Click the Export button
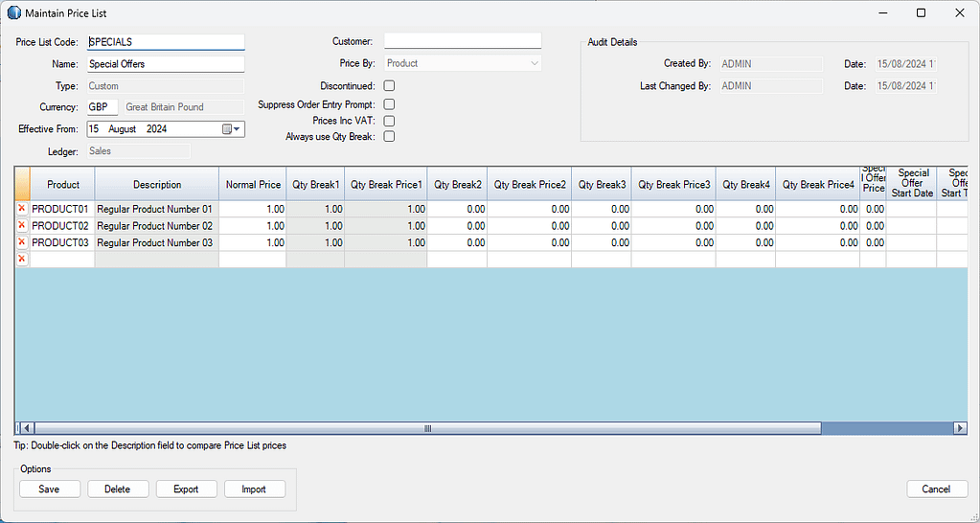980x523 pixels. tap(186, 489)
